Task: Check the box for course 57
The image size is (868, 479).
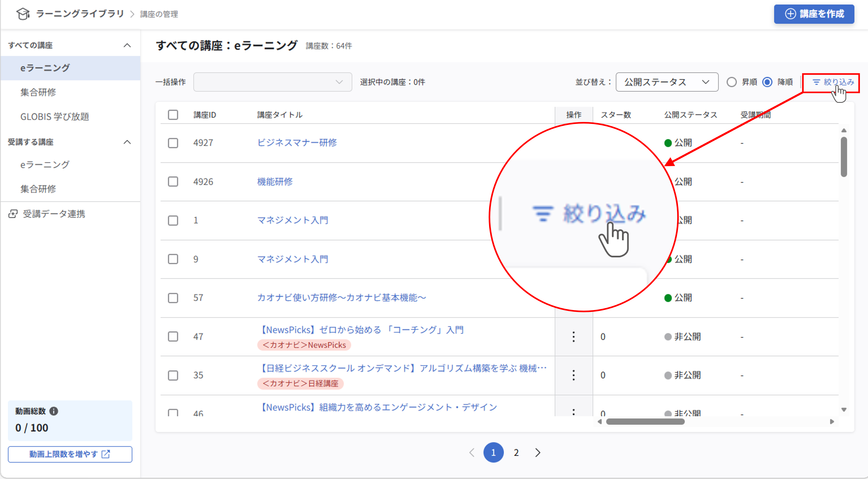Action: click(x=173, y=298)
